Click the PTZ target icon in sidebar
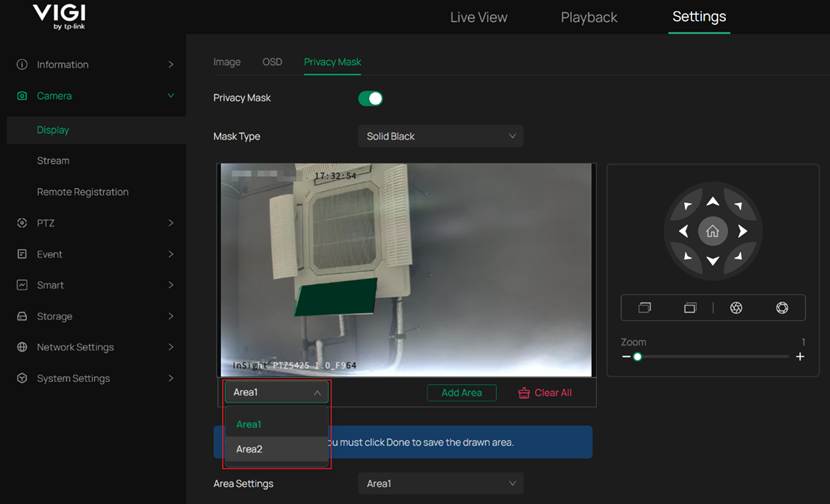 click(x=22, y=223)
